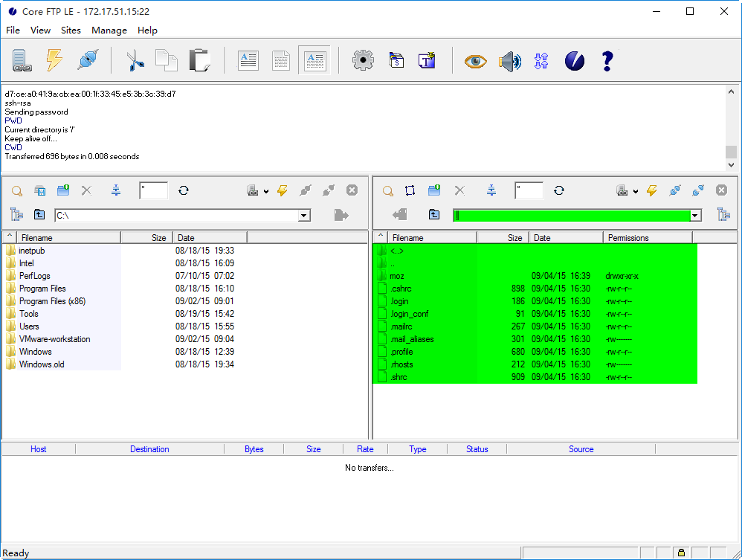The image size is (742, 560).
Task: Open help question mark icon
Action: (x=607, y=61)
